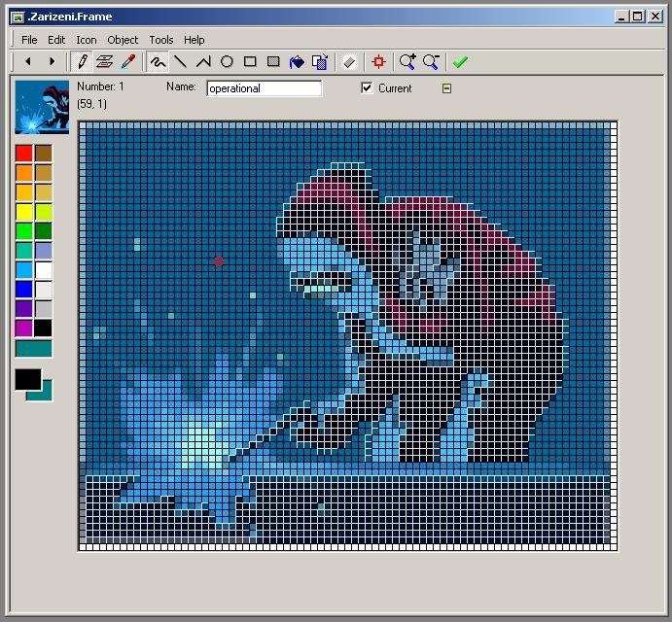Pick the lime yellow-green swatch
Image resolution: width=672 pixels, height=622 pixels.
(x=44, y=212)
